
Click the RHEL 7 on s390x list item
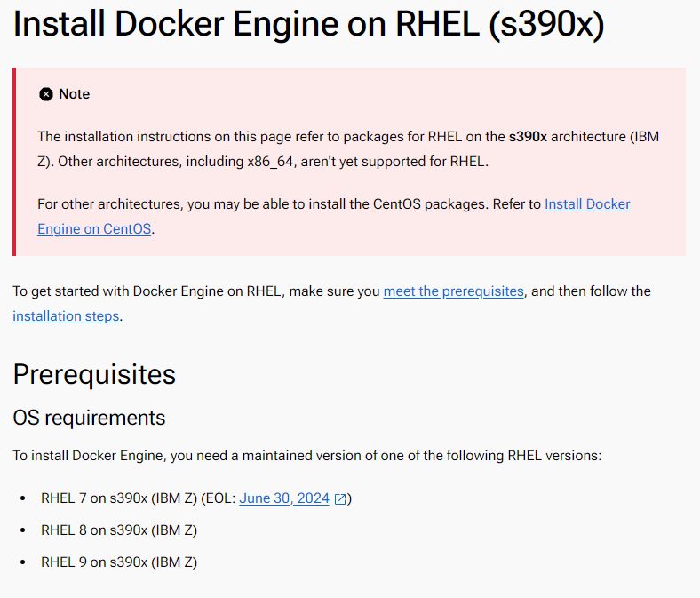[x=196, y=498]
